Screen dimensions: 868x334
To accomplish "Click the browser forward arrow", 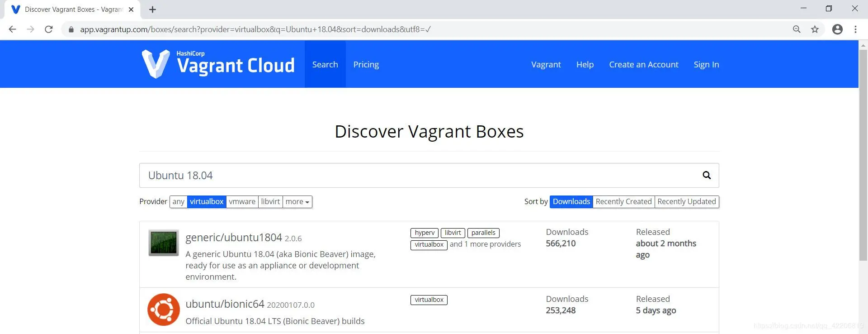I will (30, 29).
